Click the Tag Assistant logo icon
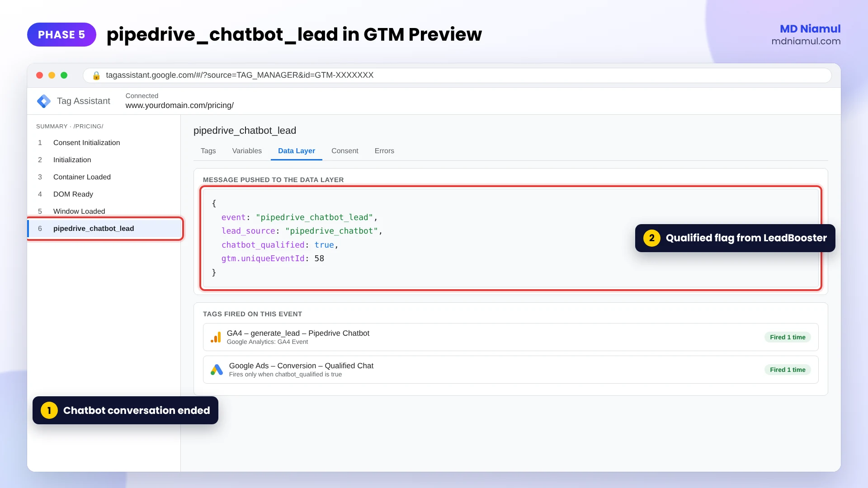868x488 pixels. (44, 101)
